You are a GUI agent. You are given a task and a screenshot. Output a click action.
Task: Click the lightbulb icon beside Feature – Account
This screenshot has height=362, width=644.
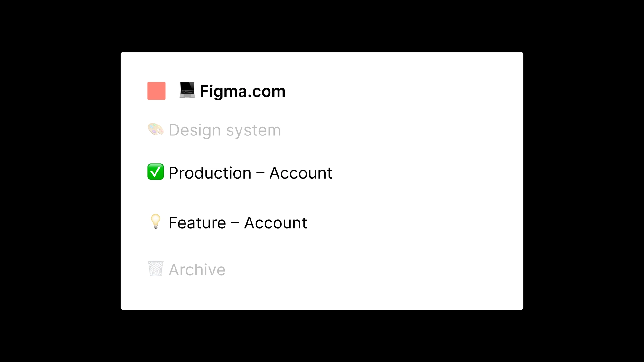tap(156, 223)
